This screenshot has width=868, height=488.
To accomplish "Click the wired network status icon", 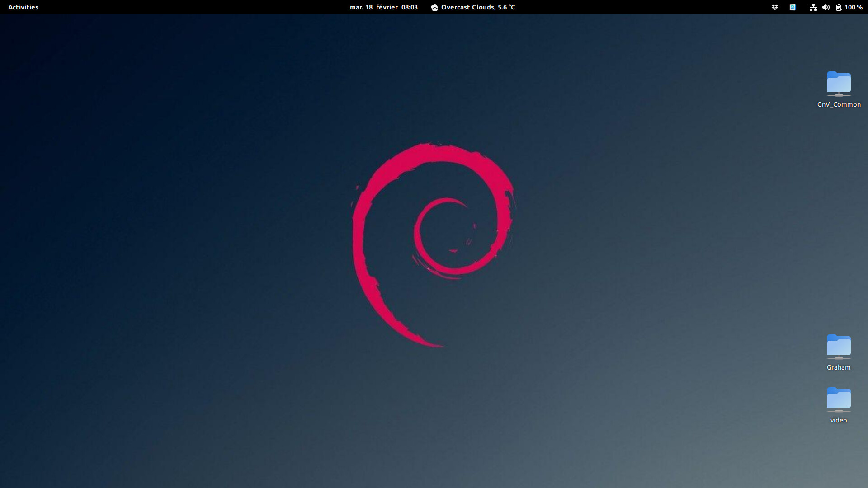I will [813, 7].
